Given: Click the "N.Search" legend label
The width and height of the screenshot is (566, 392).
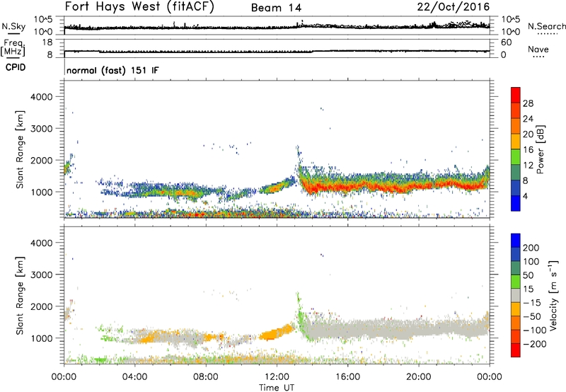Looking at the screenshot, I should coord(546,26).
